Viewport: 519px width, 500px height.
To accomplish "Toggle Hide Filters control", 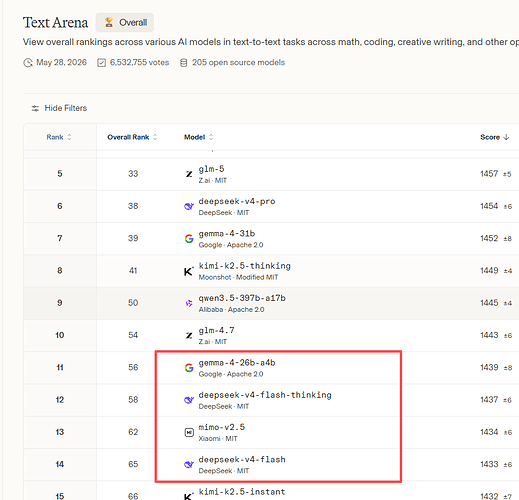I will pyautogui.click(x=59, y=108).
